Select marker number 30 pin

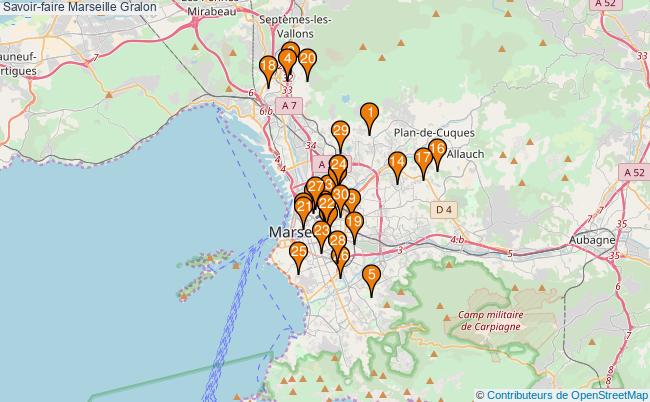(341, 196)
